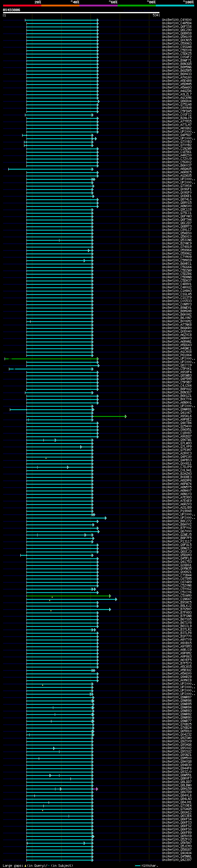Select hit label UniRef100_Q41067
Image resolution: width=197 pixels, height=868 pixels.
[176, 413]
